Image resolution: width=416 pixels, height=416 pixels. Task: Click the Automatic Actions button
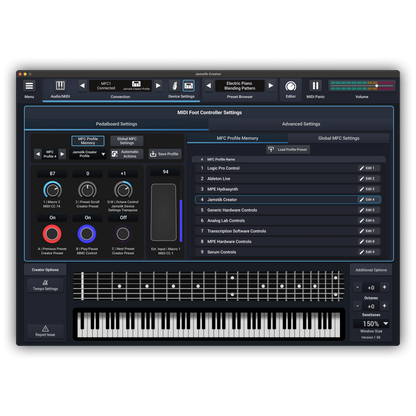click(127, 154)
